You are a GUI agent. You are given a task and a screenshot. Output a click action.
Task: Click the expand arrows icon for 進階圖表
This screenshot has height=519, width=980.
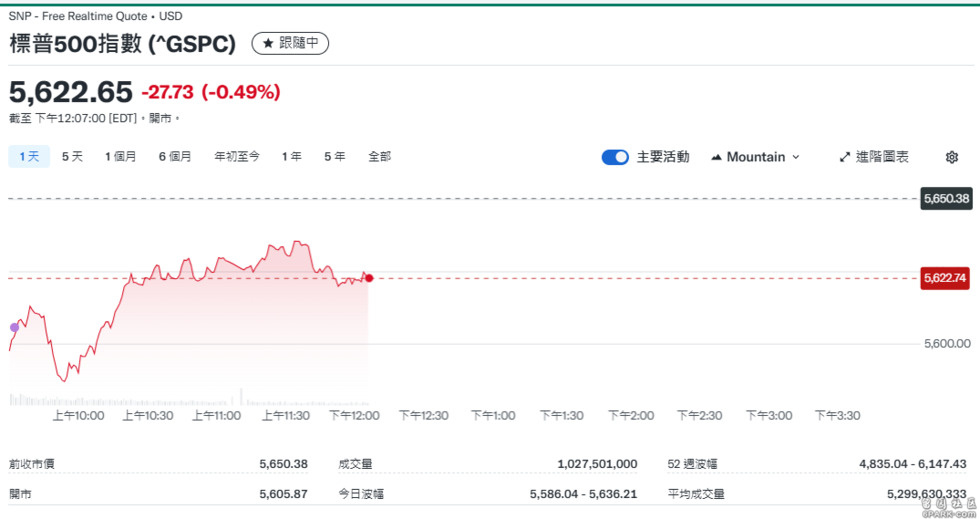tap(844, 157)
